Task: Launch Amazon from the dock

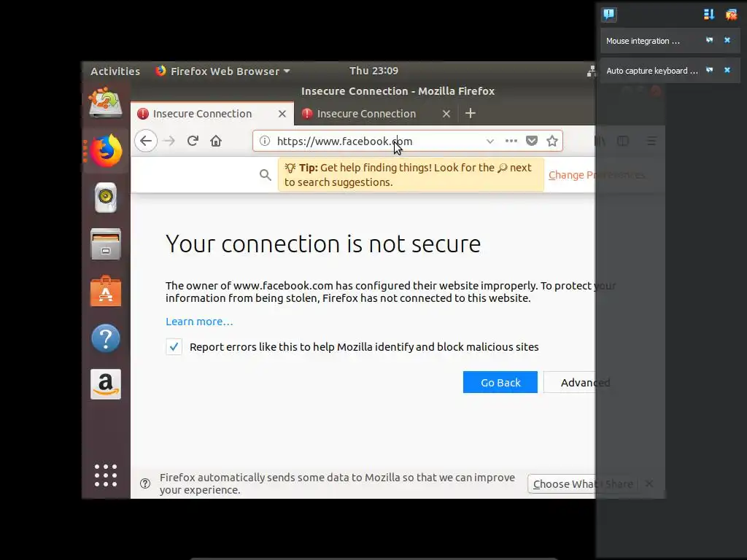Action: [x=106, y=384]
